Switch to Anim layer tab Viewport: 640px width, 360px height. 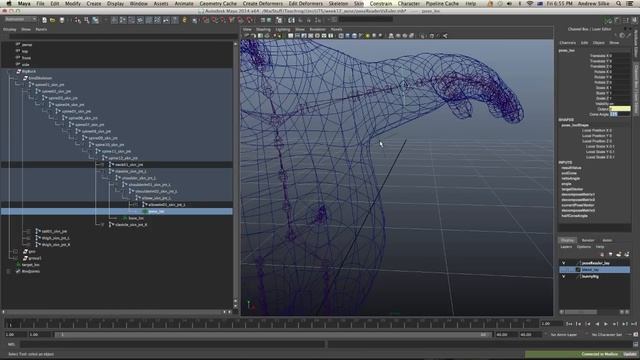(x=607, y=240)
